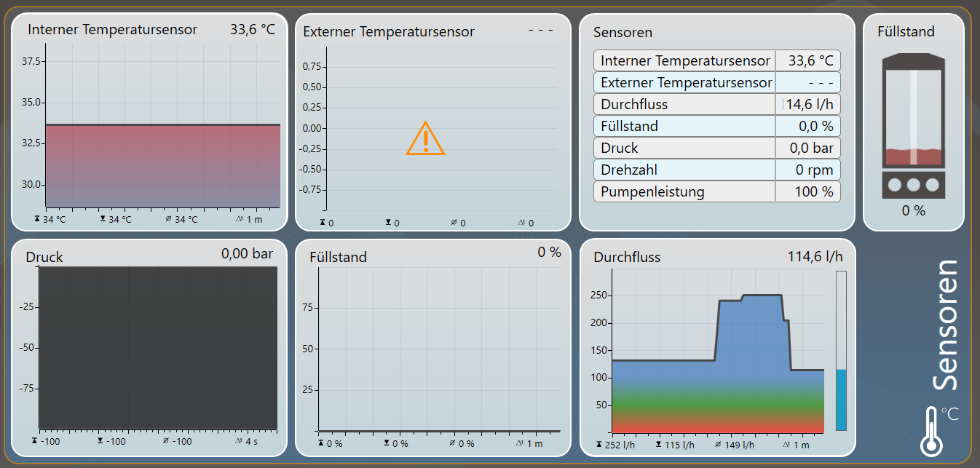Click the thermometer icon beside Sensoren

click(x=930, y=430)
